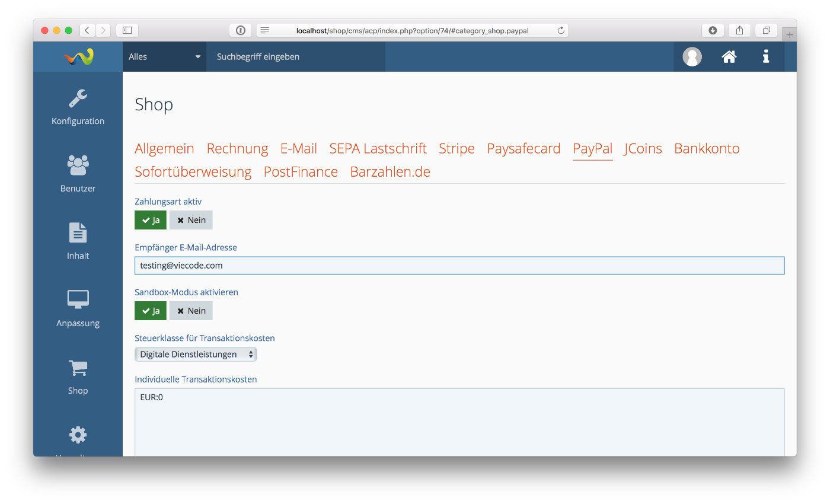Switch to the SEPA Lastschrift tab

(378, 149)
